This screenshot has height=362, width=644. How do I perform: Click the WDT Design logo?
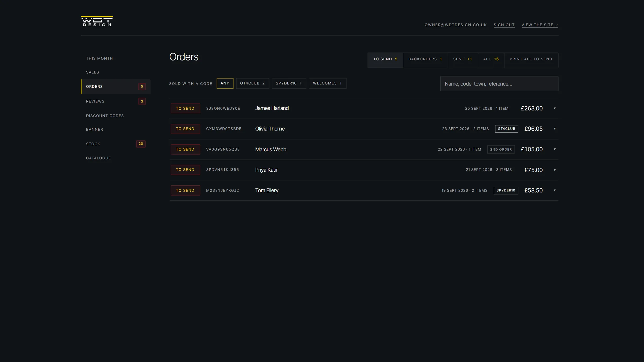(x=97, y=21)
